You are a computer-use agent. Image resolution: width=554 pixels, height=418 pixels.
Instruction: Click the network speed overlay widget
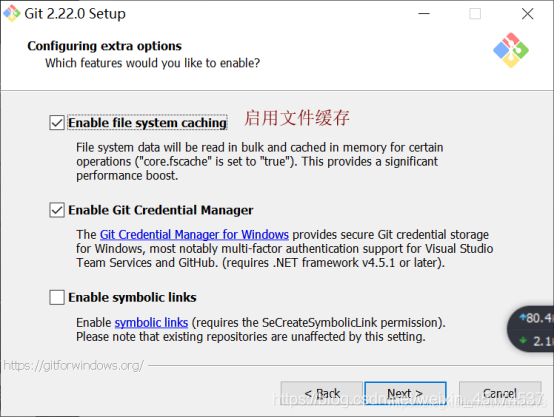pos(531,329)
